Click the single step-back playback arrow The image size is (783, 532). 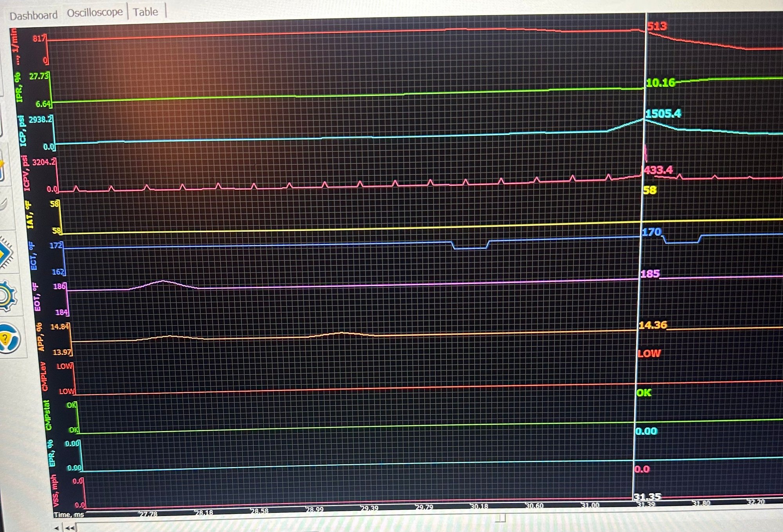point(57,528)
